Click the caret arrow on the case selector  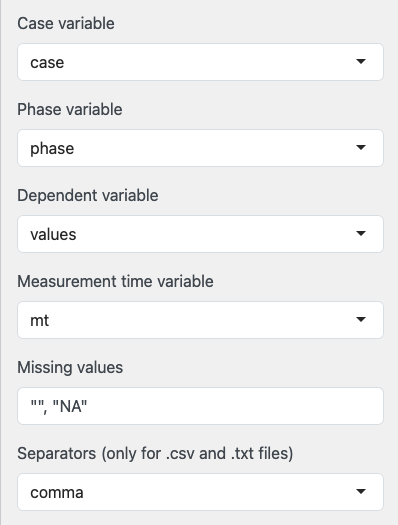(x=361, y=62)
